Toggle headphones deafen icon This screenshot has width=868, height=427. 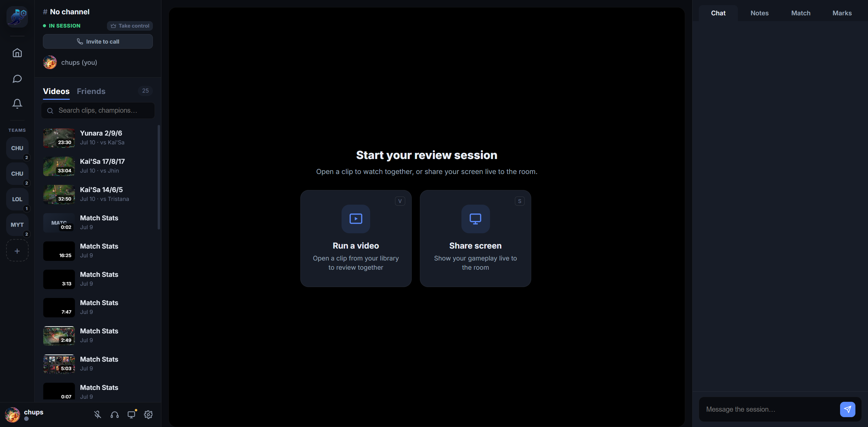tap(115, 414)
